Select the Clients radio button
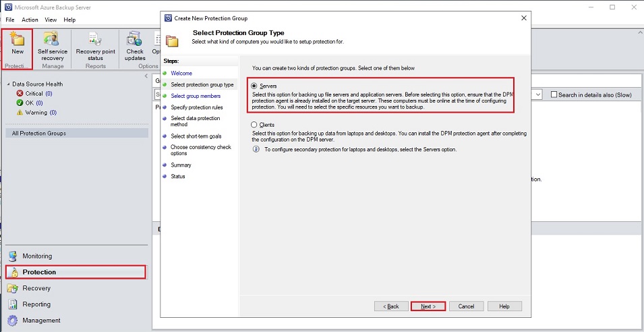Viewport: 644px width, 332px height. (x=254, y=125)
